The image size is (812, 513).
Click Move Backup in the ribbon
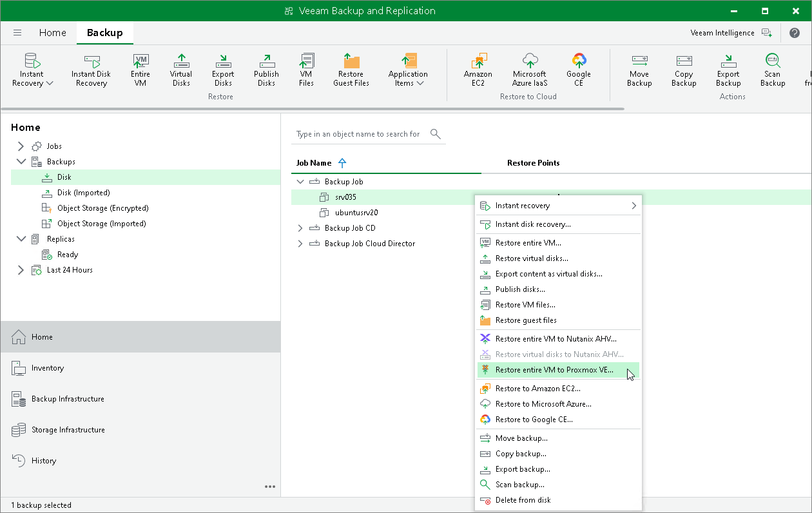639,70
